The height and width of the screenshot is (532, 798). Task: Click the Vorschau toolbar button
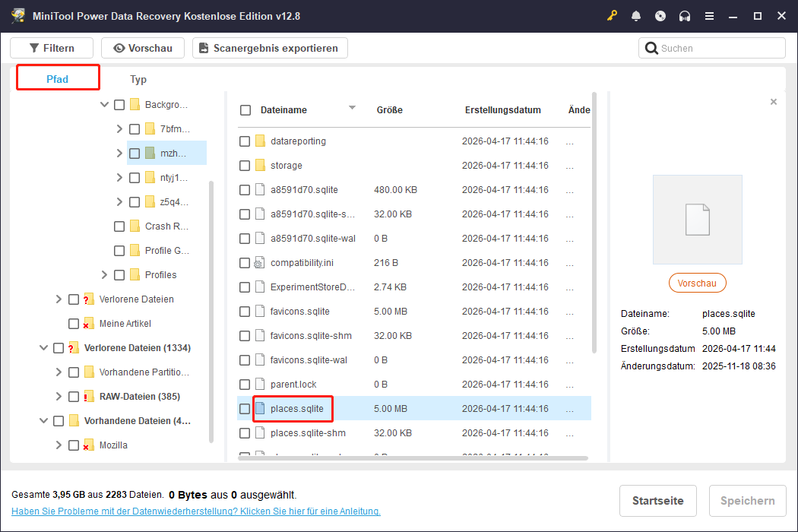pos(143,48)
